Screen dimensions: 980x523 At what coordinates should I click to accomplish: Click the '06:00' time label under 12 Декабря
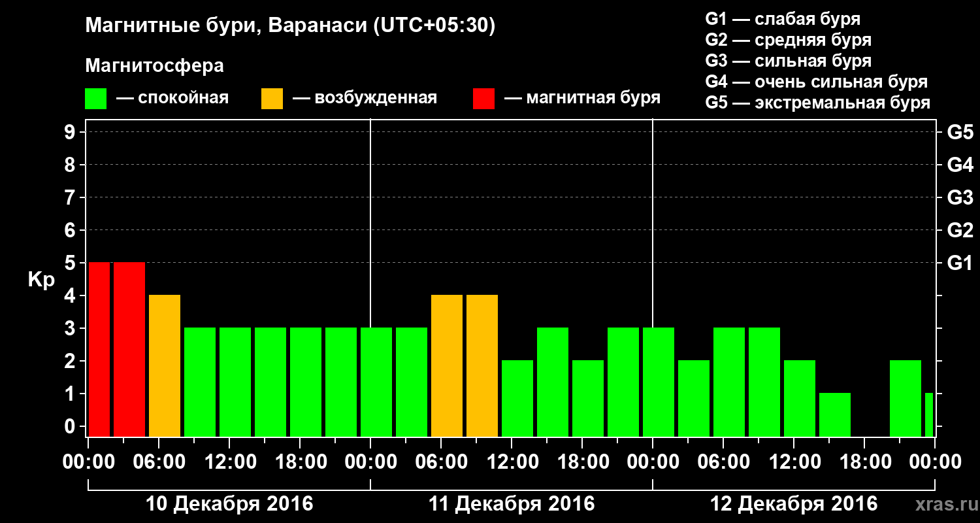click(723, 462)
